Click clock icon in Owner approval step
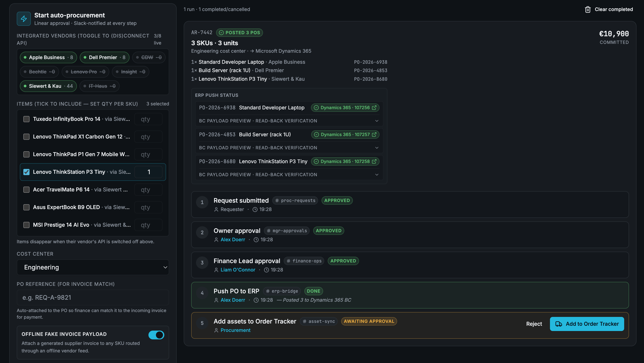 256,240
